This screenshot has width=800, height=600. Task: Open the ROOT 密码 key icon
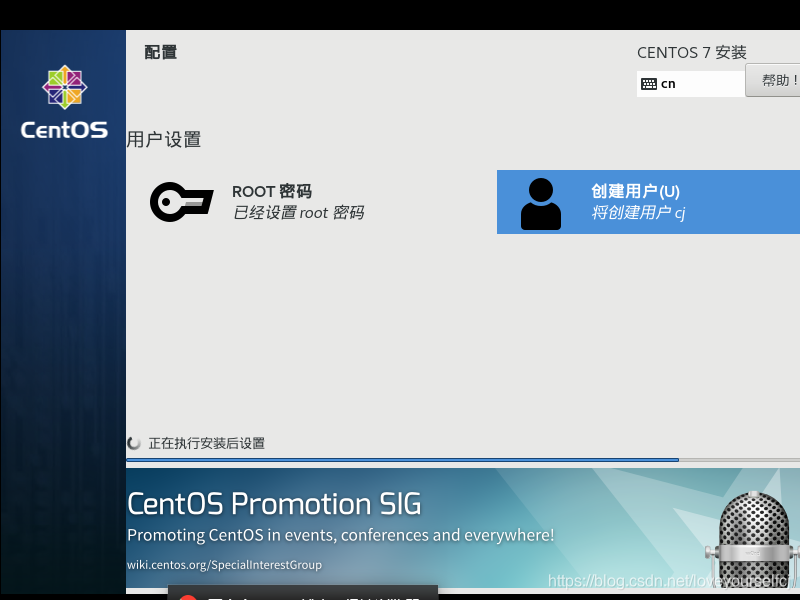181,202
